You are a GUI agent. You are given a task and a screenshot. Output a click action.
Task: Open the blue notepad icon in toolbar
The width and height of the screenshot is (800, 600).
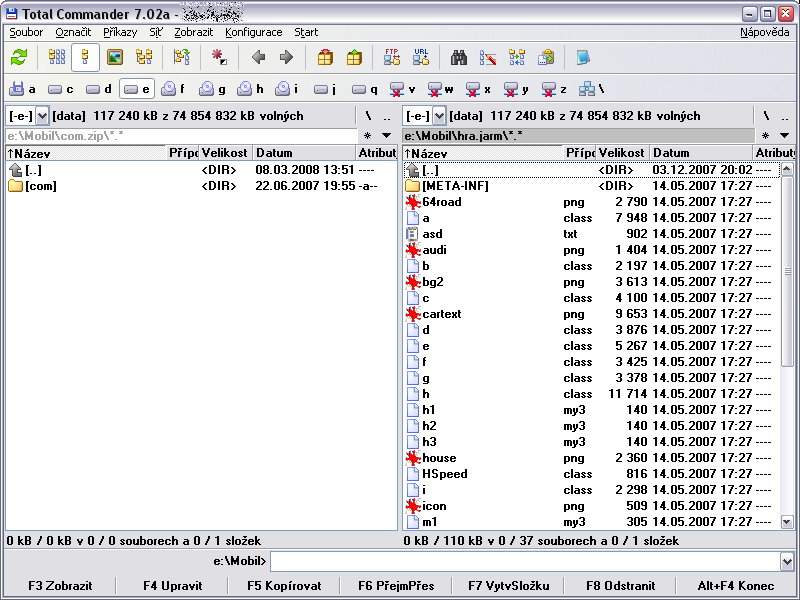(583, 57)
